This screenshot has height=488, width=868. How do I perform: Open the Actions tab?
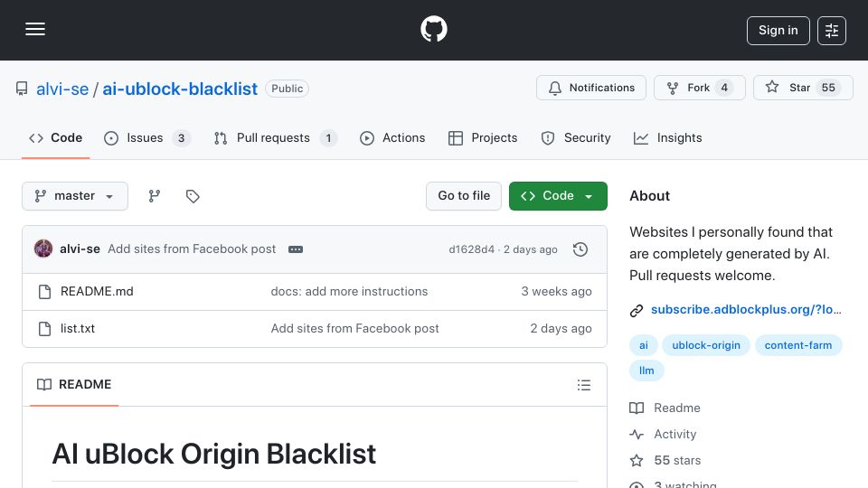(392, 137)
